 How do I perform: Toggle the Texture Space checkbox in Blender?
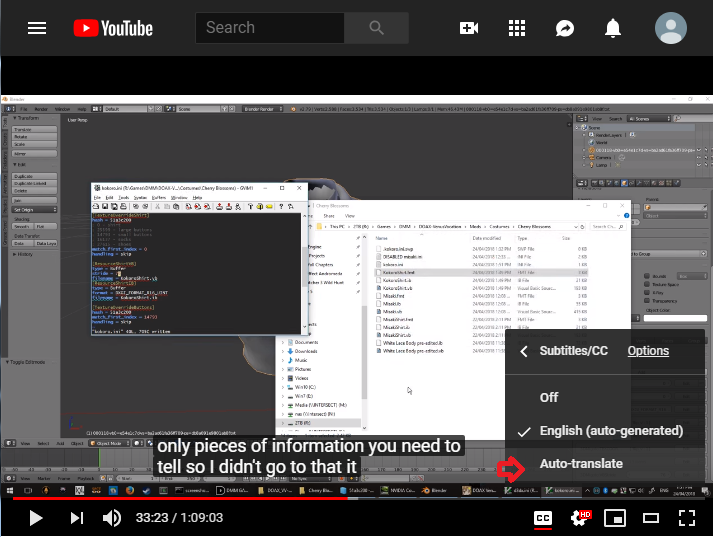coord(647,284)
